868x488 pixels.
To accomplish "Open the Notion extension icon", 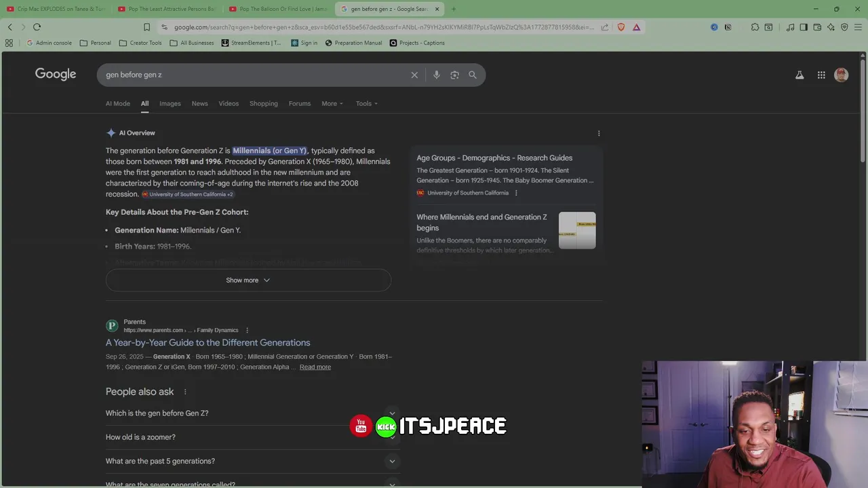I will tap(728, 27).
